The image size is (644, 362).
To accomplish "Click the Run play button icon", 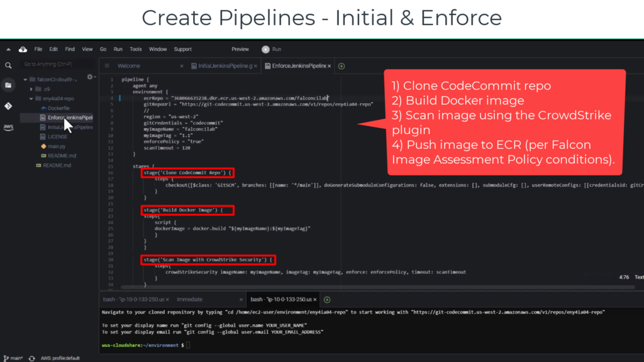I will [x=266, y=49].
